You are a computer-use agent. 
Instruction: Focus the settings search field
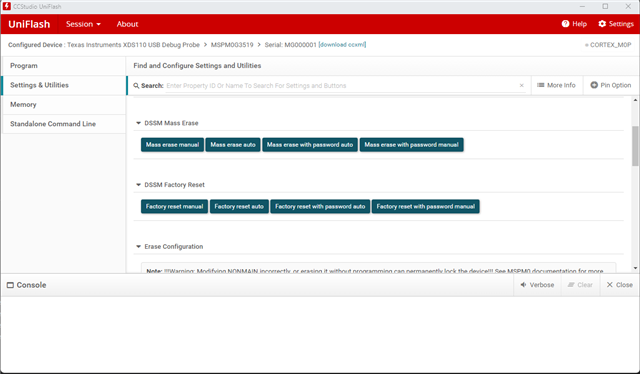(x=341, y=86)
